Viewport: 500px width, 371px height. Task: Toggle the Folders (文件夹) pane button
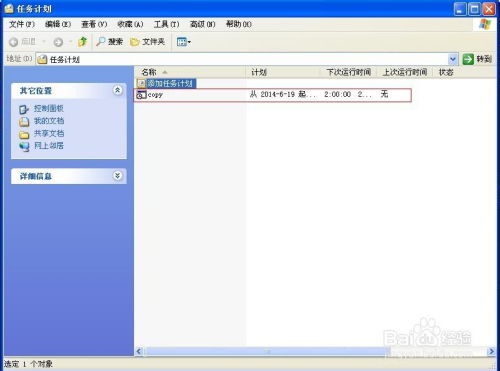[x=148, y=42]
